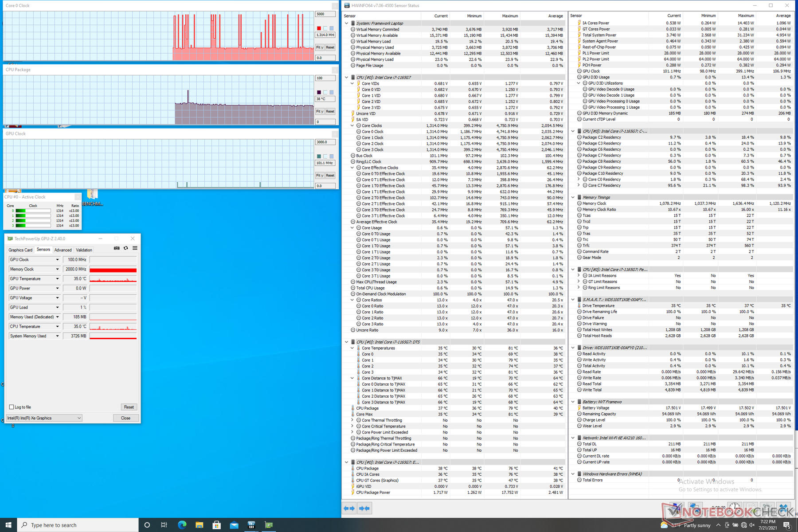The width and height of the screenshot is (798, 532).
Task: Expand the IA Limit Reasons row
Action: tap(579, 276)
